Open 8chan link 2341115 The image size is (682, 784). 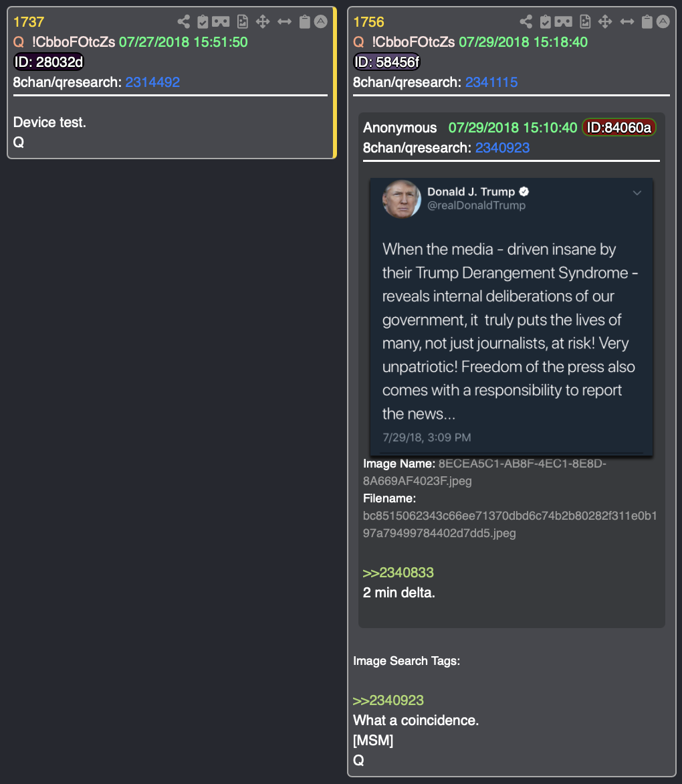pyautogui.click(x=491, y=82)
